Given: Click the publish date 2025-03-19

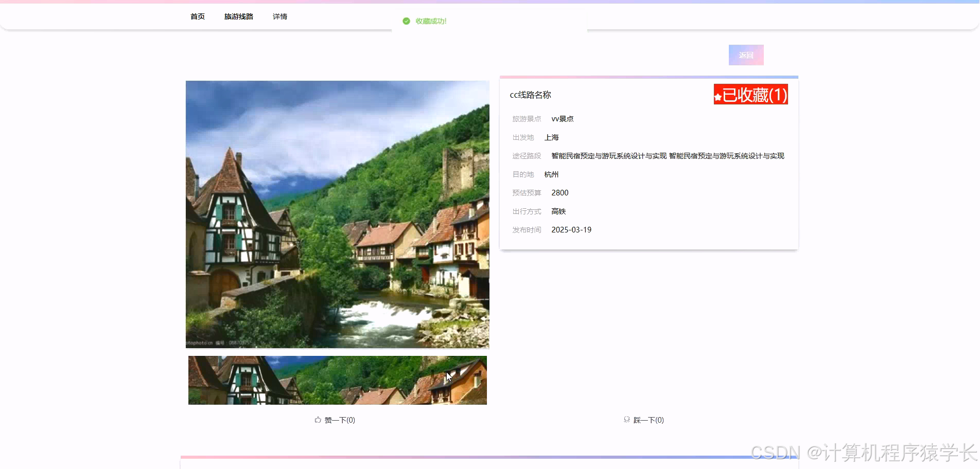Looking at the screenshot, I should (x=571, y=230).
